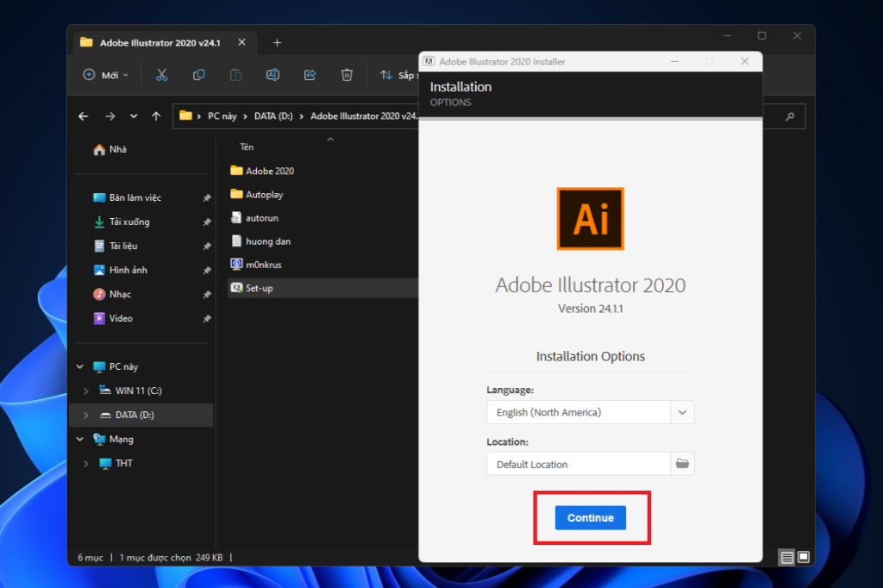Switch to large icons view in status bar

pyautogui.click(x=804, y=557)
